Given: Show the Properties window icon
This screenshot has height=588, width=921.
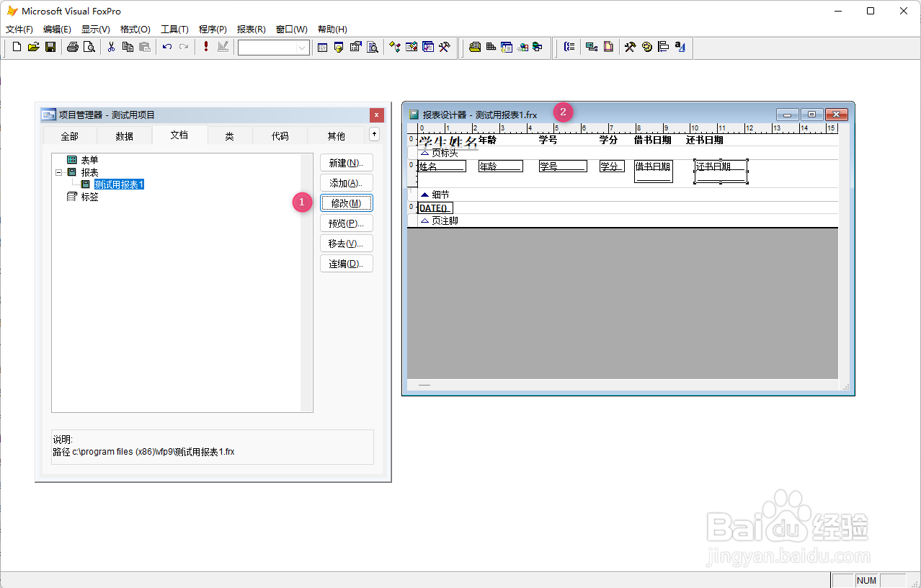Looking at the screenshot, I should 355,48.
